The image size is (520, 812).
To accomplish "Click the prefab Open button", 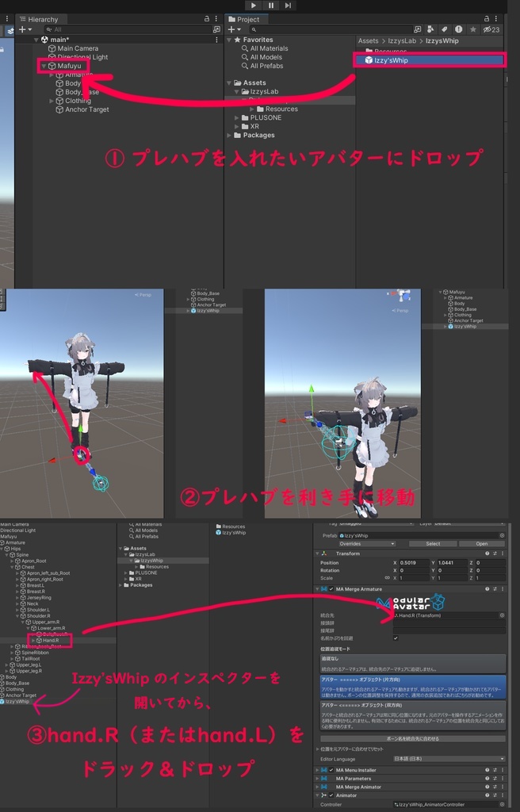I will click(482, 544).
